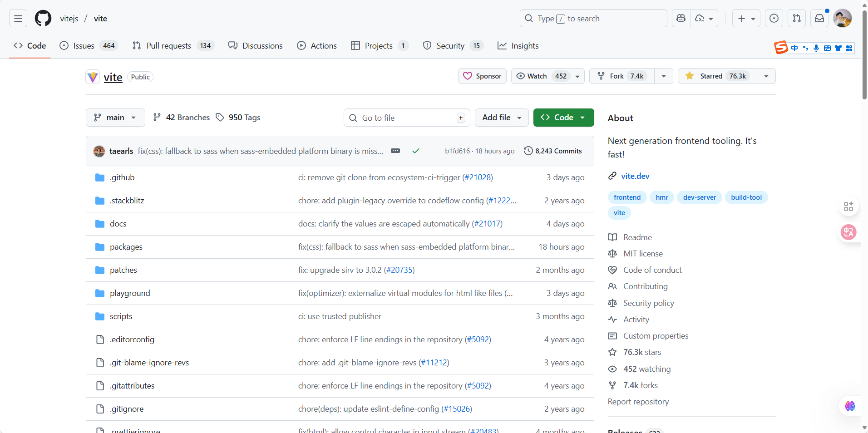Open the packages folder
Screen dimensions: 868x433
coord(126,247)
